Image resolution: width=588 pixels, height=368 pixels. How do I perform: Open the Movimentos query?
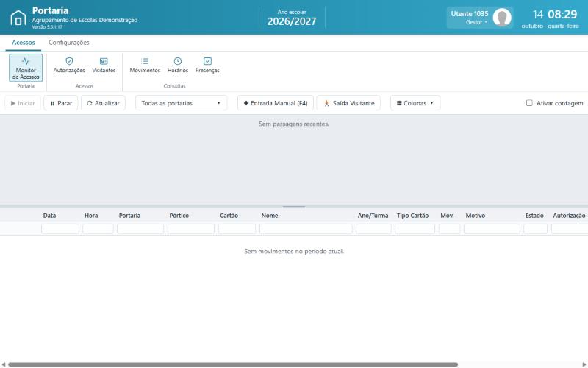pos(145,66)
